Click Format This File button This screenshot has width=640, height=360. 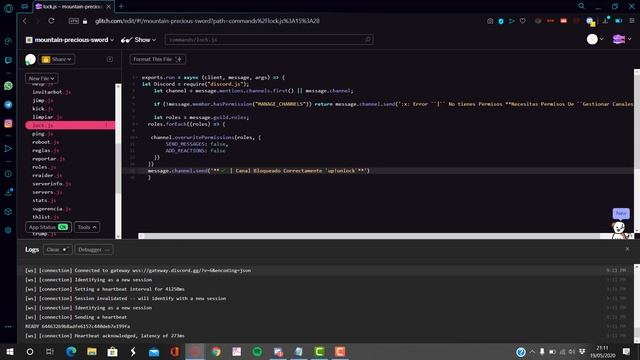[x=158, y=59]
